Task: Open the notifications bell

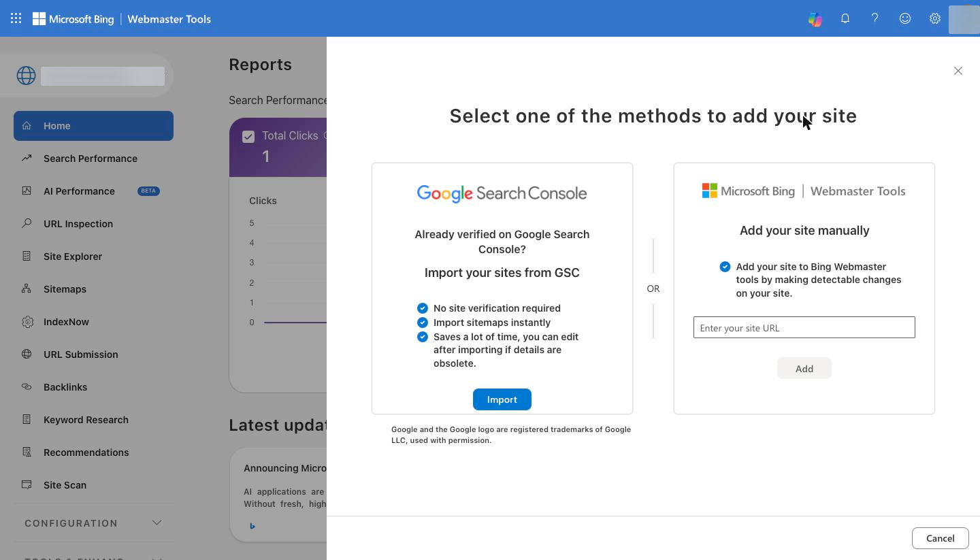Action: 845,19
